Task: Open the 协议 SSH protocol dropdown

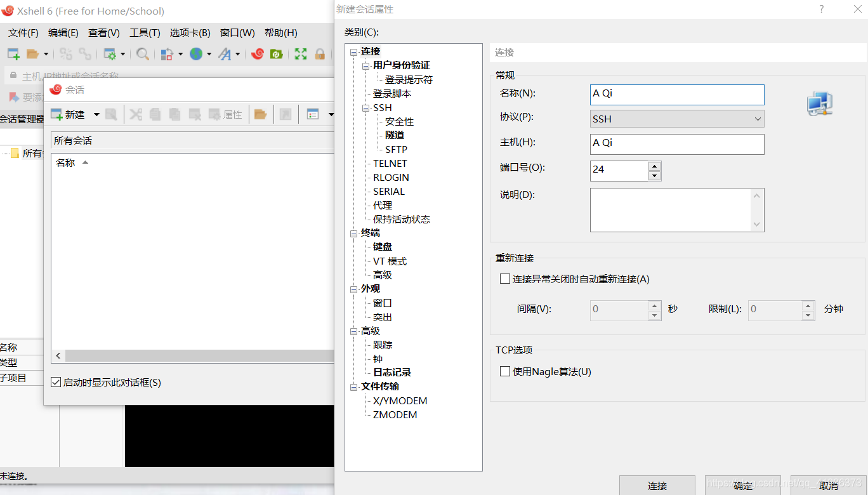Action: coord(677,119)
